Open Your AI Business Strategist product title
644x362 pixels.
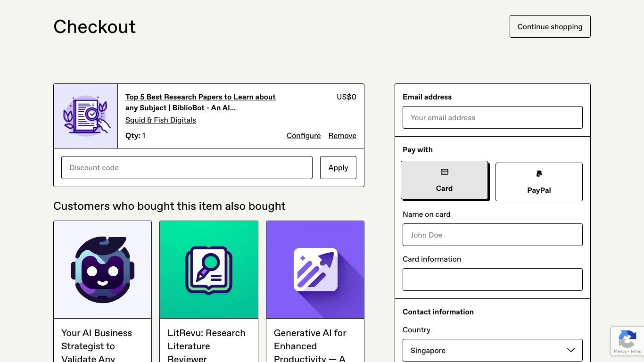point(97,346)
